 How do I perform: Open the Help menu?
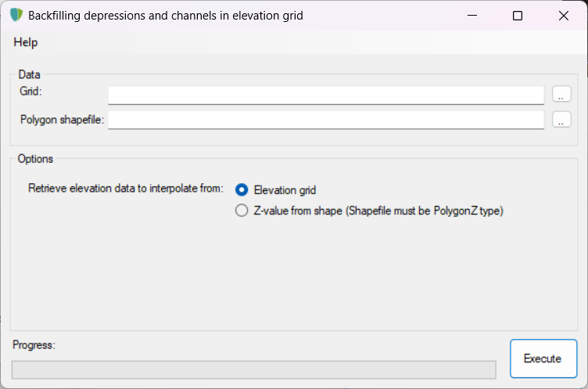point(26,42)
